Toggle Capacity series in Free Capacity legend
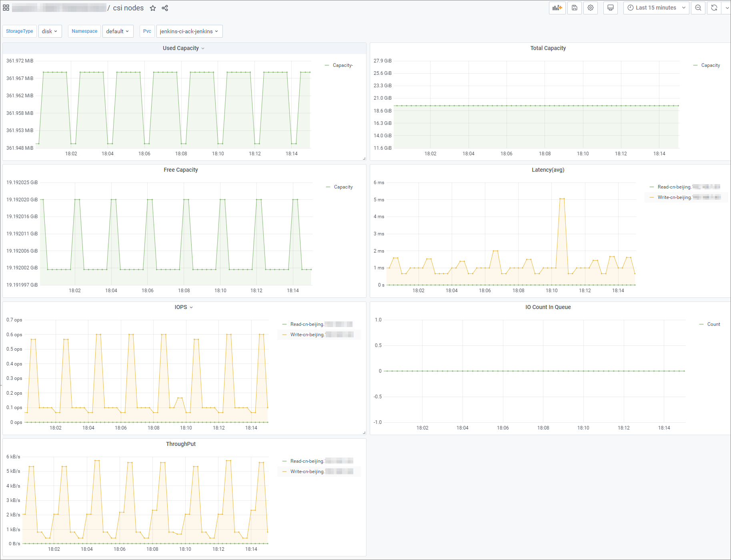This screenshot has width=731, height=560. click(343, 187)
